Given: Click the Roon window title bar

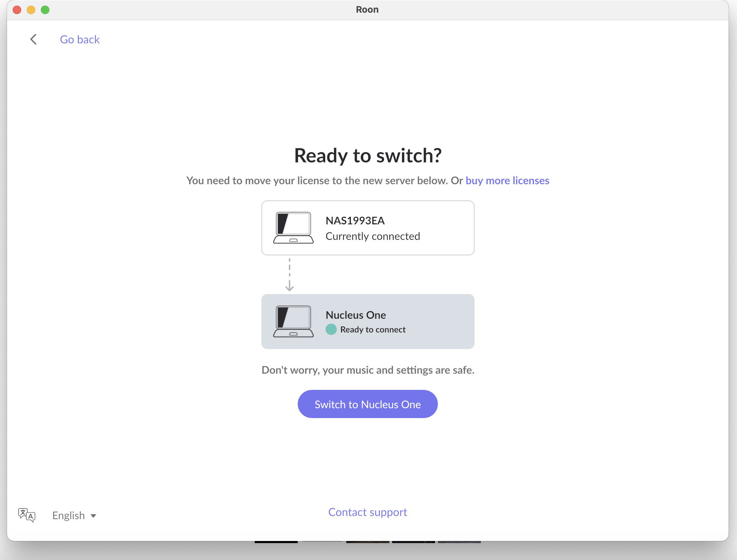Looking at the screenshot, I should [x=367, y=10].
